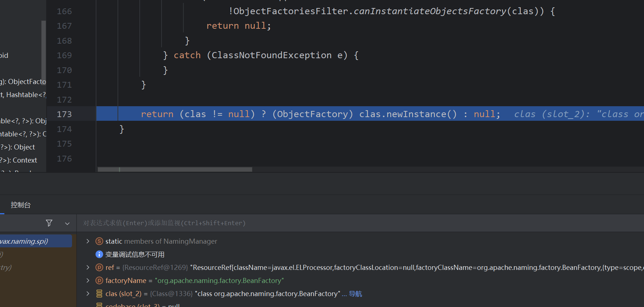
Task: Click the structure panel's vertical scrollbar
Action: click(x=44, y=51)
